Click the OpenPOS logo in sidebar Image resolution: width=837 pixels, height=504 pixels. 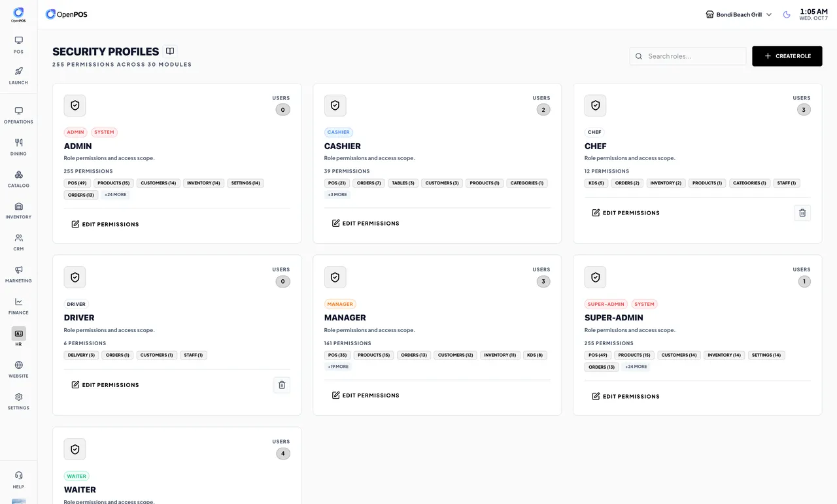[18, 14]
